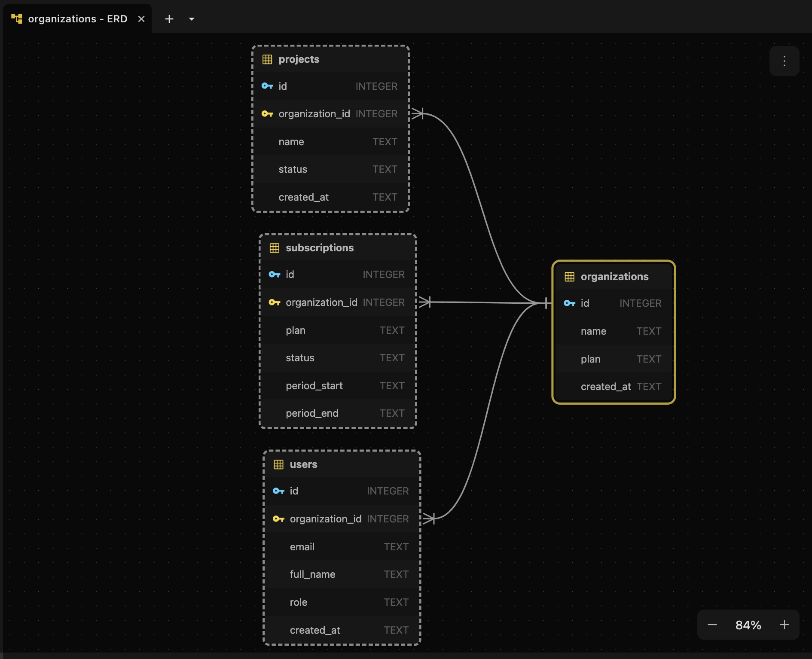This screenshot has height=659, width=812.
Task: Click the foreign key icon on projects organization_id
Action: click(x=268, y=114)
